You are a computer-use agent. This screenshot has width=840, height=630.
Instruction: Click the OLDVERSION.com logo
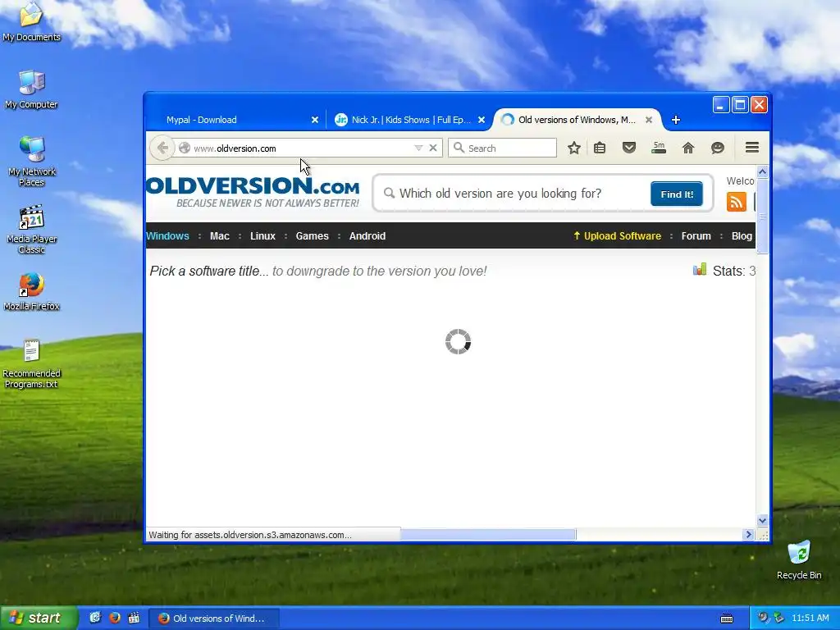[253, 192]
